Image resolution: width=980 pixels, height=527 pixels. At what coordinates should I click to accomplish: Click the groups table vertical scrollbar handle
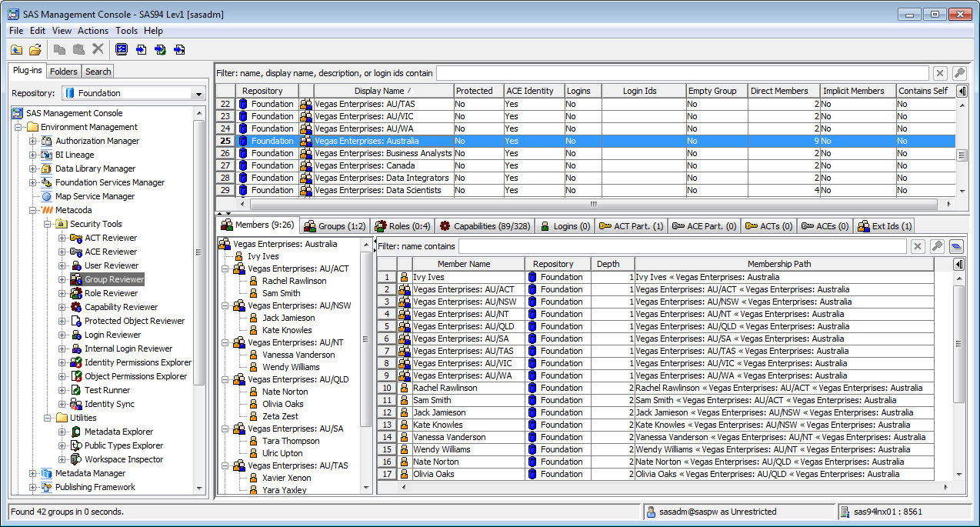point(962,155)
